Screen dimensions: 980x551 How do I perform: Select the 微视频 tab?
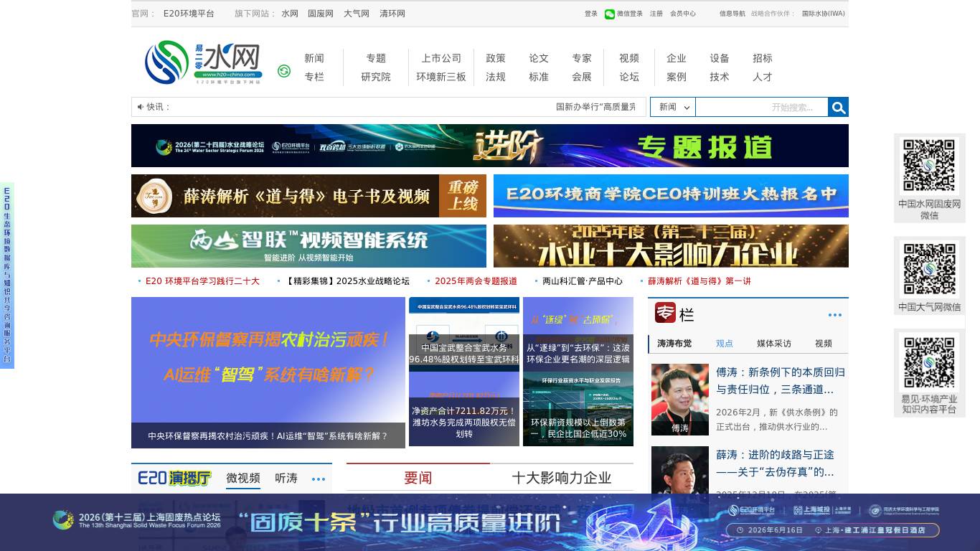coord(243,478)
